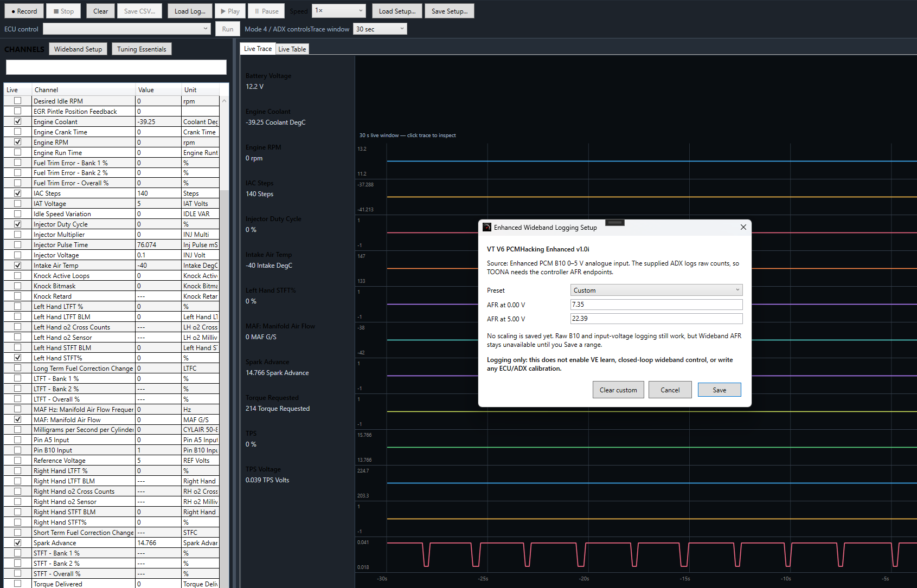Uncheck Left Hand STFT% live checkbox
The image size is (917, 588).
point(18,358)
